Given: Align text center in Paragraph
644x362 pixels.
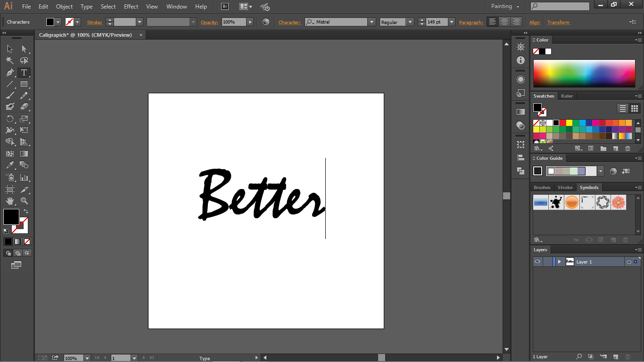Looking at the screenshot, I should pyautogui.click(x=504, y=22).
